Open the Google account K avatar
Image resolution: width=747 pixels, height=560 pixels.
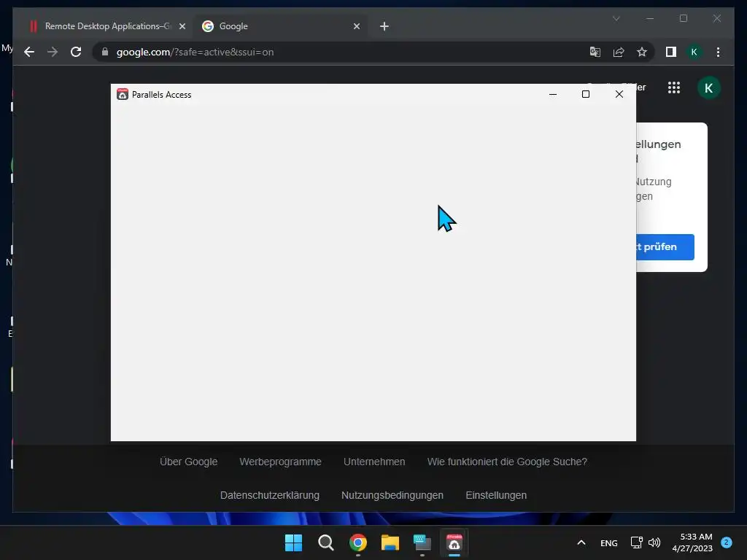pos(708,88)
